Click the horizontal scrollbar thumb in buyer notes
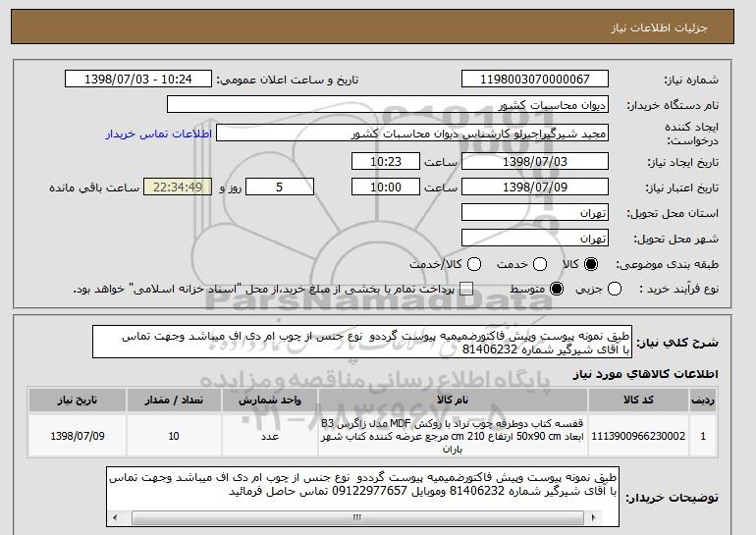The image size is (756, 535). [x=357, y=518]
